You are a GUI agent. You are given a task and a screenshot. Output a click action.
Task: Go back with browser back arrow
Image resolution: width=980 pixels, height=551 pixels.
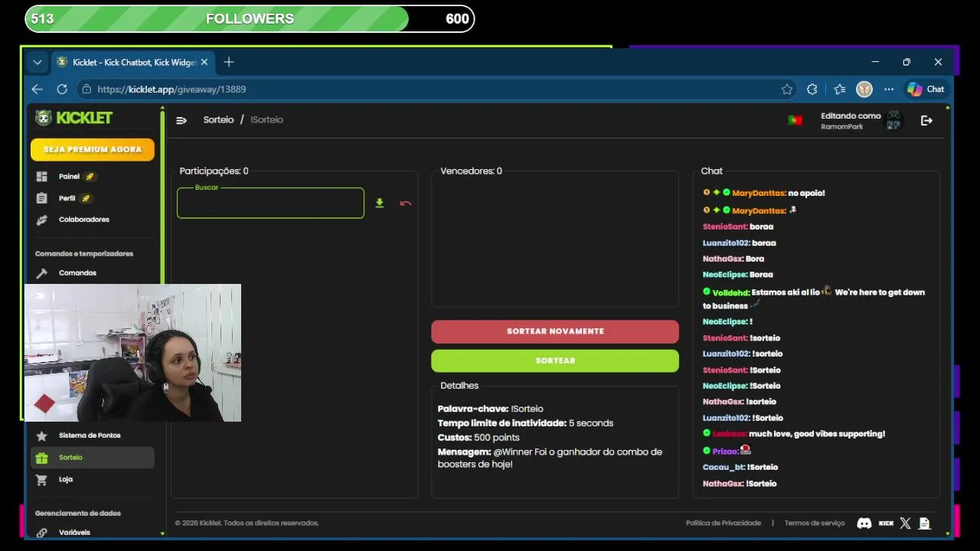click(37, 90)
